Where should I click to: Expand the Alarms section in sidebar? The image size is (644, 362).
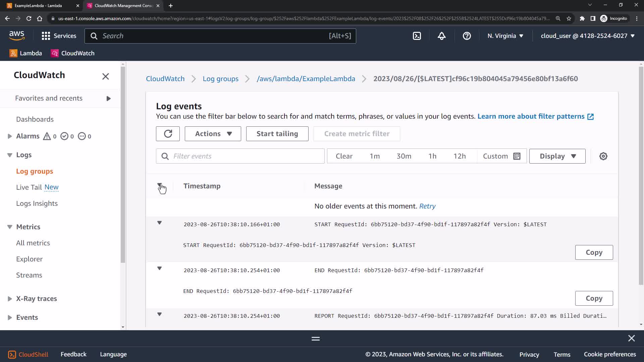[x=10, y=136]
